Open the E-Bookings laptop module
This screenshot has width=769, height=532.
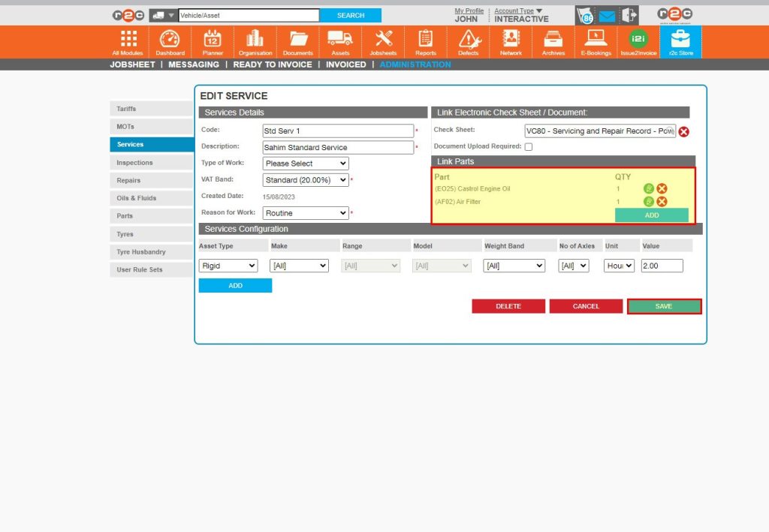596,42
